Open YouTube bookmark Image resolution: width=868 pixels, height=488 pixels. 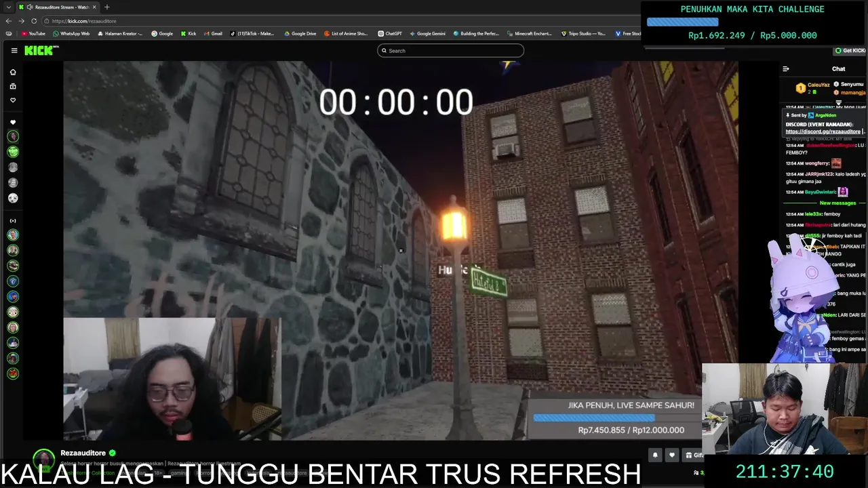[x=33, y=33]
